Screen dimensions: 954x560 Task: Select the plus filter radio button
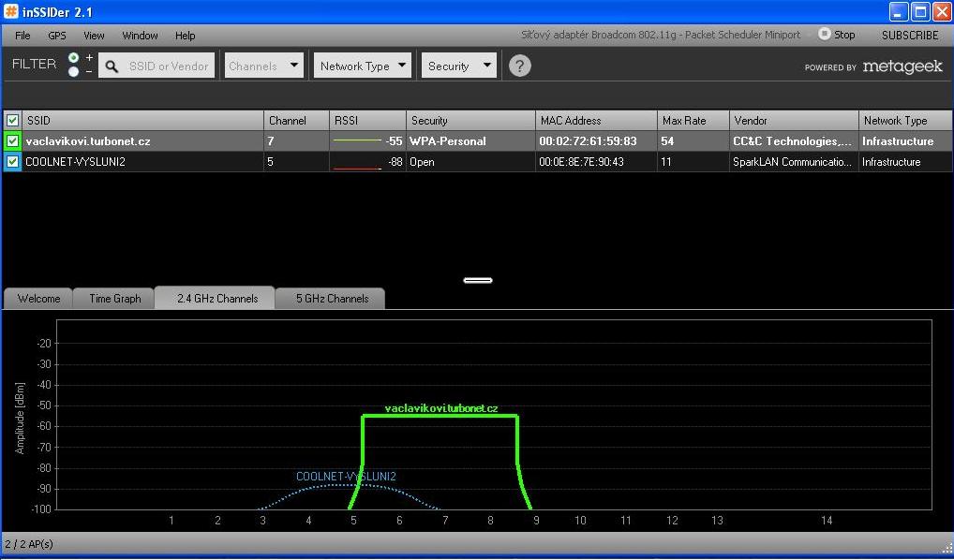74,58
